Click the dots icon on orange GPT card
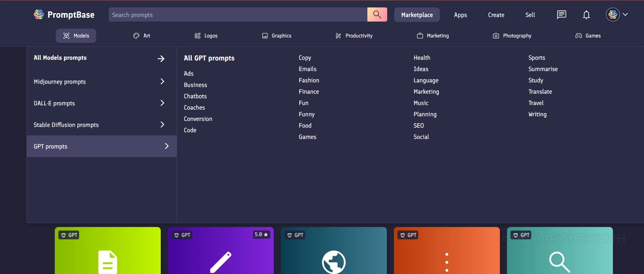This screenshot has height=274, width=644. coord(447,262)
